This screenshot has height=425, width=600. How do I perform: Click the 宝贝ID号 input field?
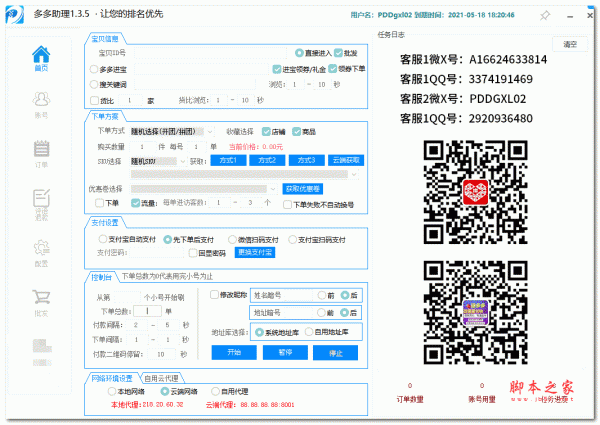click(210, 53)
